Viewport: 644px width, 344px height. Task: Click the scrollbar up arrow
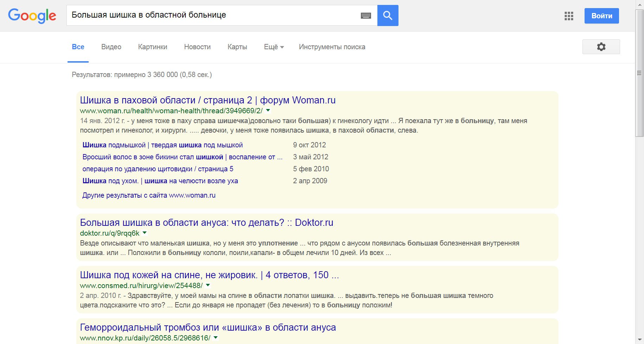(639, 5)
